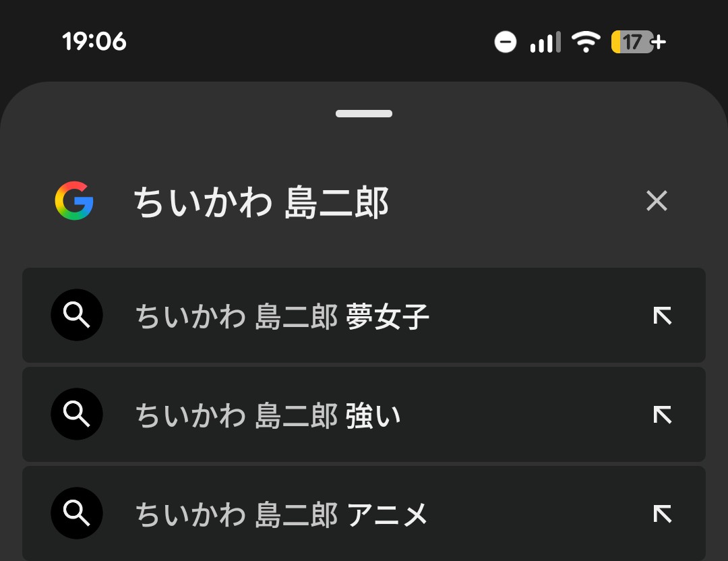The height and width of the screenshot is (561, 728).
Task: Clear the search text with X button
Action: 656,201
